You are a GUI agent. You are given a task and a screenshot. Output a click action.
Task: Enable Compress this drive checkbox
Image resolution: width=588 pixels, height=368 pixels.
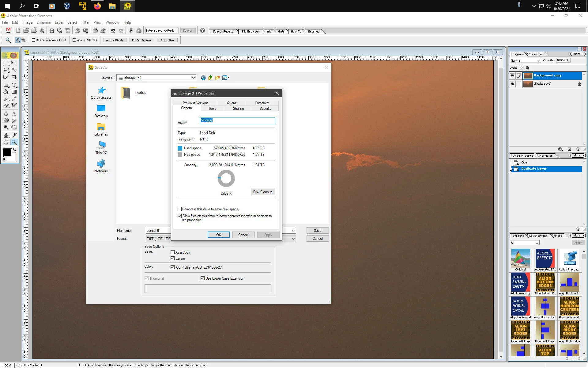[x=180, y=209]
